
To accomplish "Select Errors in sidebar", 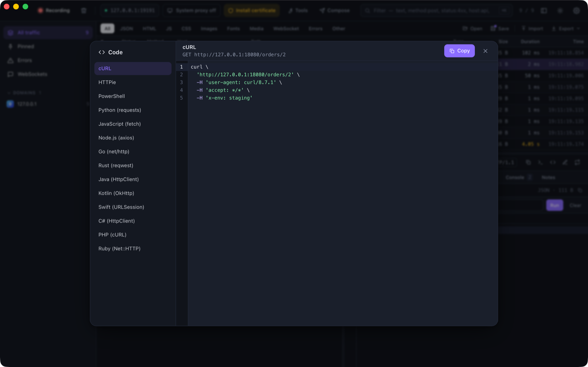I will coord(48,60).
